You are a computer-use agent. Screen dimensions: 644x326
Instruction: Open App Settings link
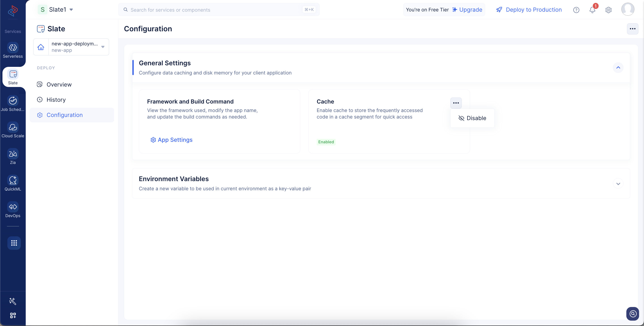coord(171,140)
